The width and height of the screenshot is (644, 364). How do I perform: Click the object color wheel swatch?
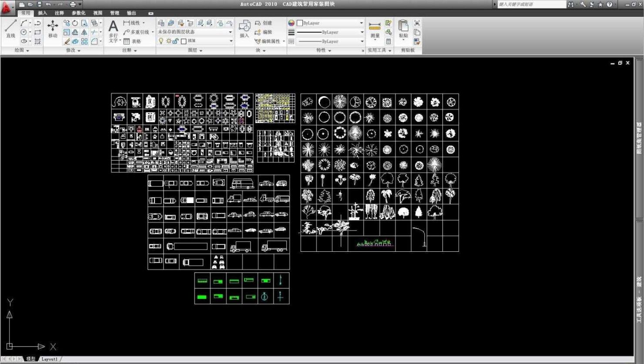pyautogui.click(x=292, y=23)
